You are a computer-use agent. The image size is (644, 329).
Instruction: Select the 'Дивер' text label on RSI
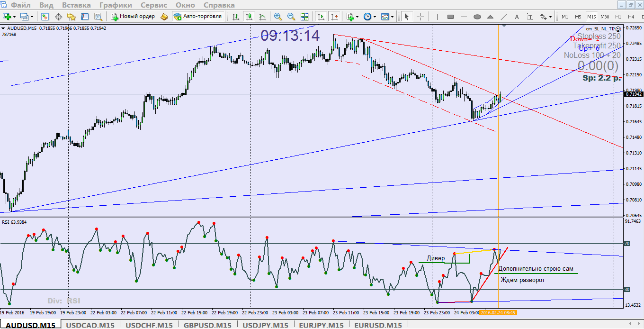[436, 258]
